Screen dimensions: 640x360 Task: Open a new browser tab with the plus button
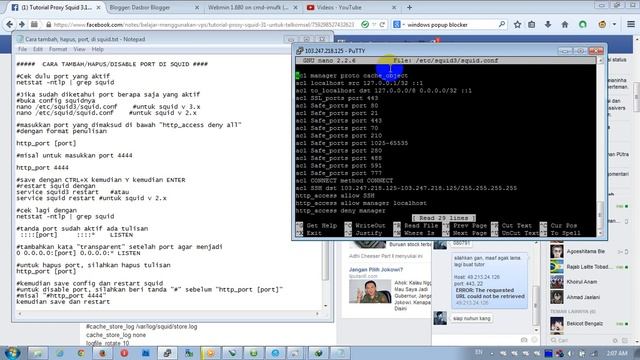pos(409,7)
